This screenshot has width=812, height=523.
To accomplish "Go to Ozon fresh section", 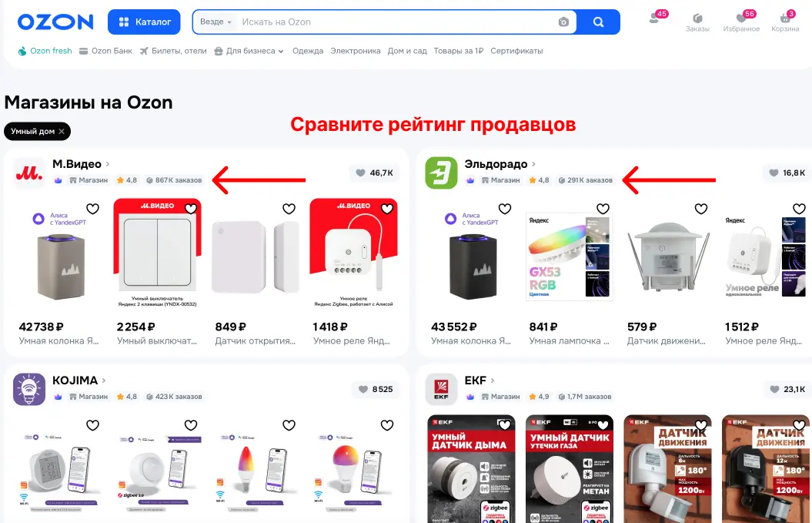I will [45, 51].
